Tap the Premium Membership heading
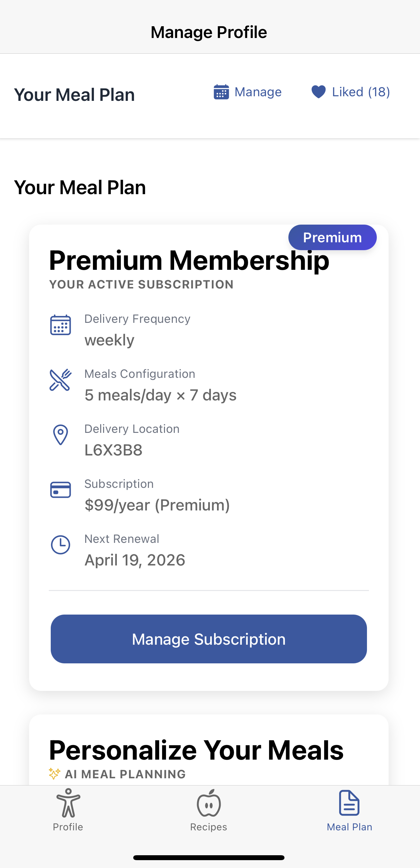The height and width of the screenshot is (868, 420). (189, 261)
